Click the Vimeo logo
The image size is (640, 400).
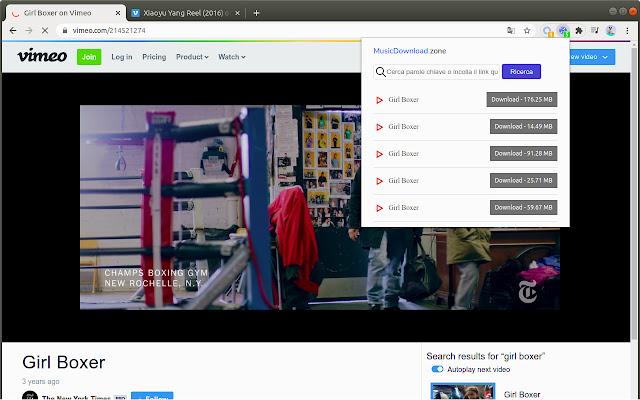pyautogui.click(x=41, y=57)
